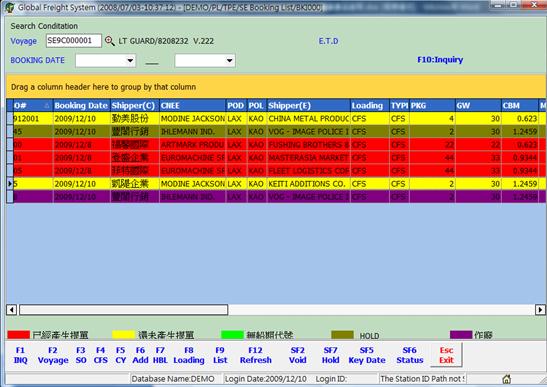Sort by Booking Date column header
This screenshot has width=547, height=387.
pos(81,106)
